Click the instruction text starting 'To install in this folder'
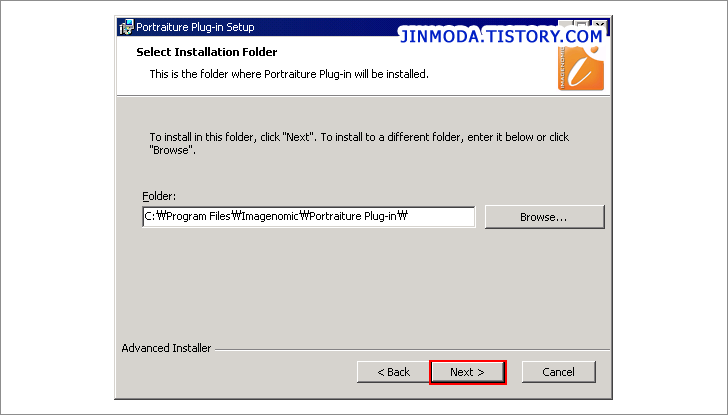The width and height of the screenshot is (728, 415). (359, 143)
